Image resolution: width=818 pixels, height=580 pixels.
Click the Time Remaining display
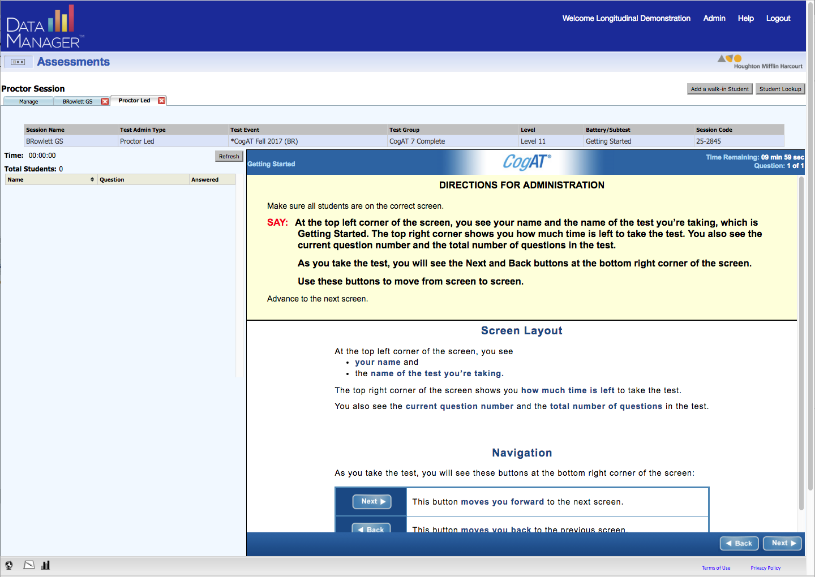[x=756, y=158]
